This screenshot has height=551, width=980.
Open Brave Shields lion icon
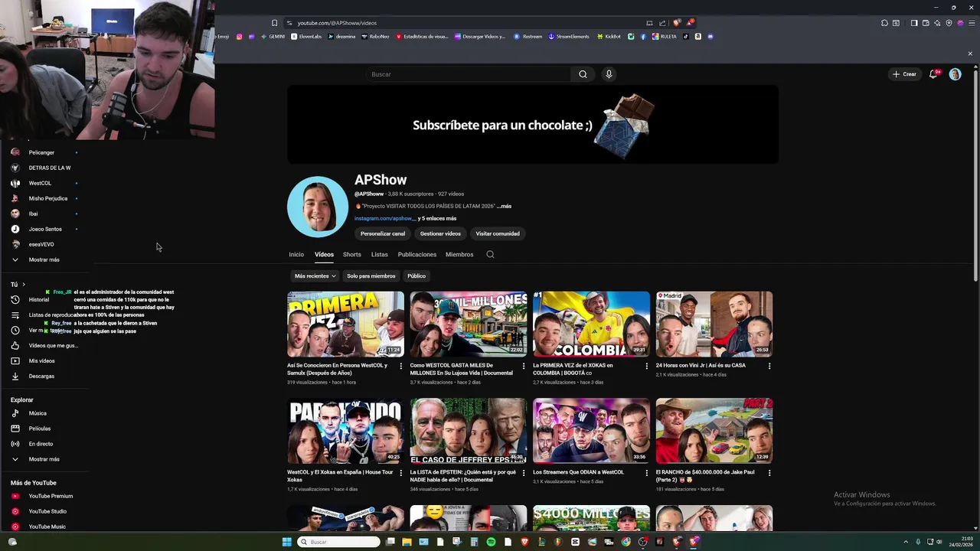pos(676,23)
